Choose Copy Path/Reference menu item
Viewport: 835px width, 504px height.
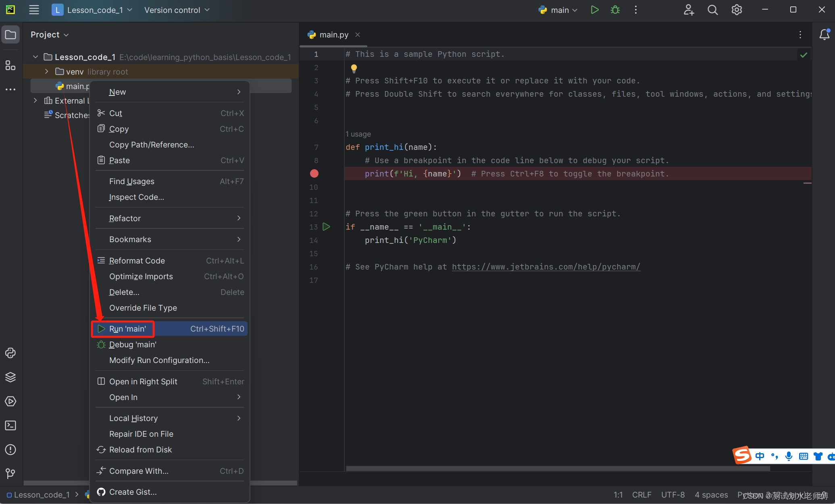tap(170, 145)
